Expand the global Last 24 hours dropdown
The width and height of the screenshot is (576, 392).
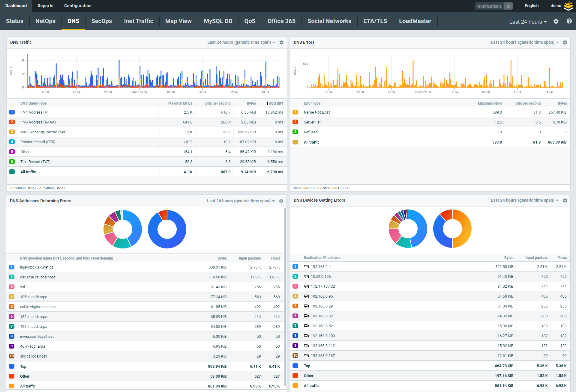pyautogui.click(x=528, y=22)
